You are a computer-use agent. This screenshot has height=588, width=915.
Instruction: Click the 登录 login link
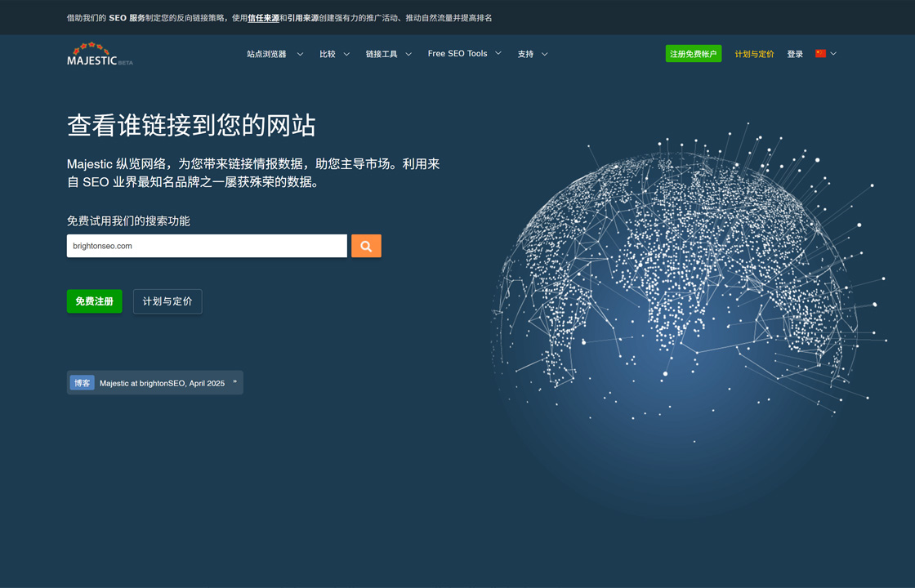[795, 54]
